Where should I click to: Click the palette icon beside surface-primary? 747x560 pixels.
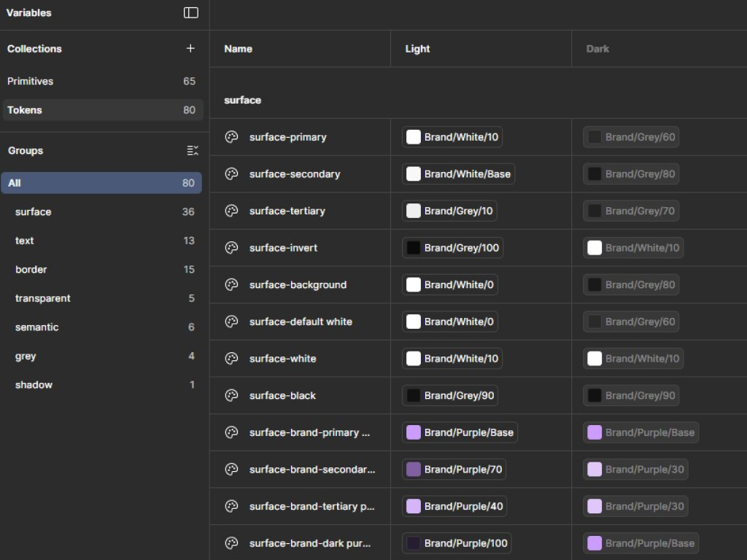pyautogui.click(x=231, y=137)
